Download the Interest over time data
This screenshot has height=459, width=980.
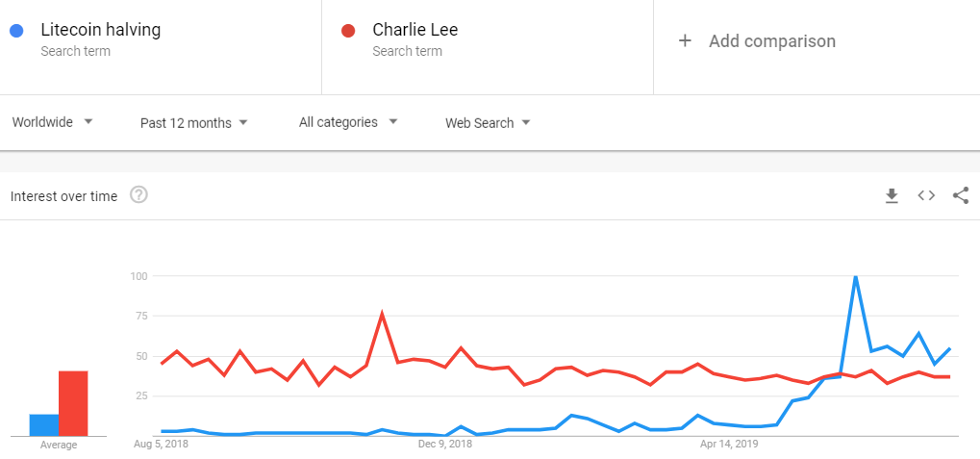click(x=892, y=196)
